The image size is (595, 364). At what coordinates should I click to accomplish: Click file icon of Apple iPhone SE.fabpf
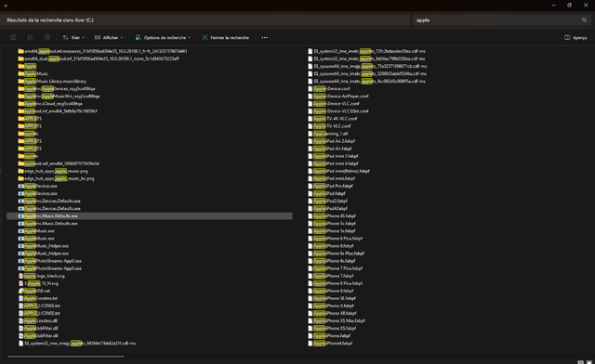click(311, 298)
